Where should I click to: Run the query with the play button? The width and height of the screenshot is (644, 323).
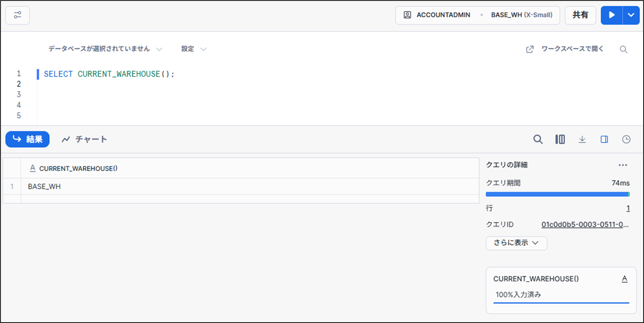612,15
